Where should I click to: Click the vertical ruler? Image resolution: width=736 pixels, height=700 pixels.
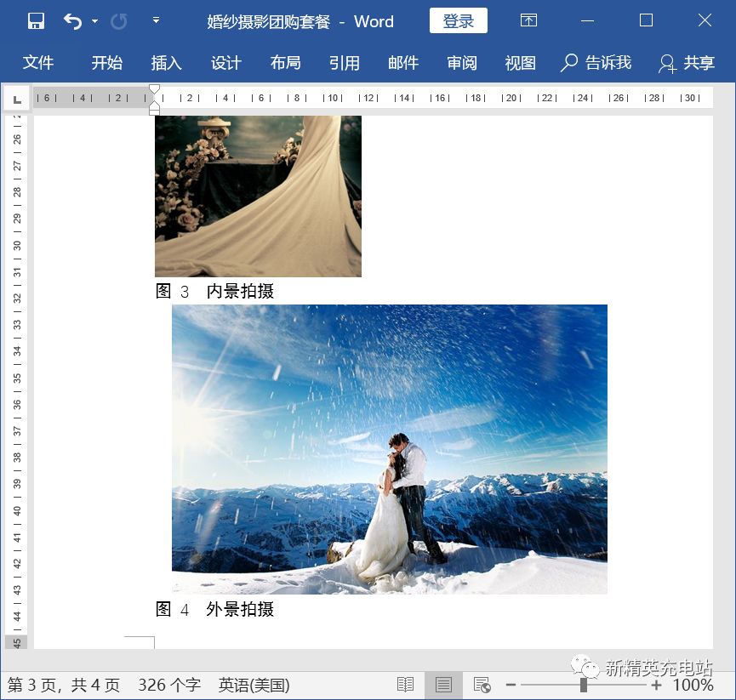coord(17,382)
